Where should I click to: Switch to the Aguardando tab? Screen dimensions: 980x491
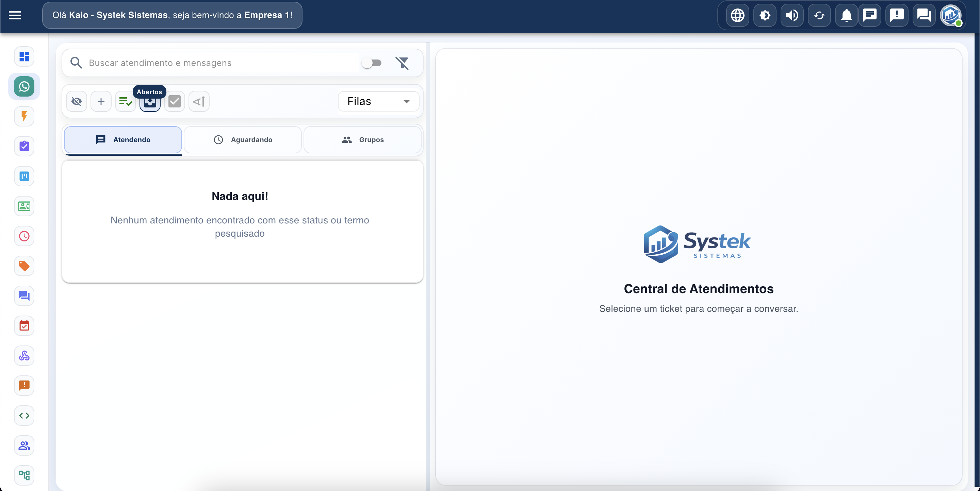(x=243, y=140)
